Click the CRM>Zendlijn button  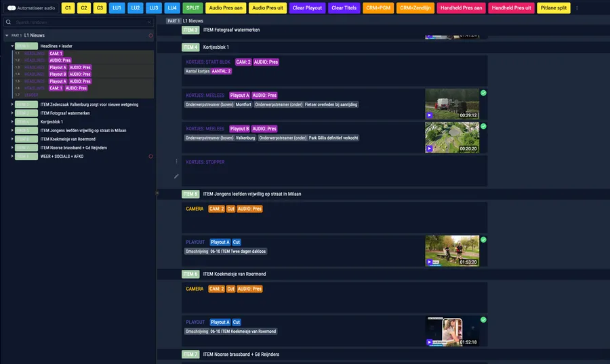click(x=415, y=7)
